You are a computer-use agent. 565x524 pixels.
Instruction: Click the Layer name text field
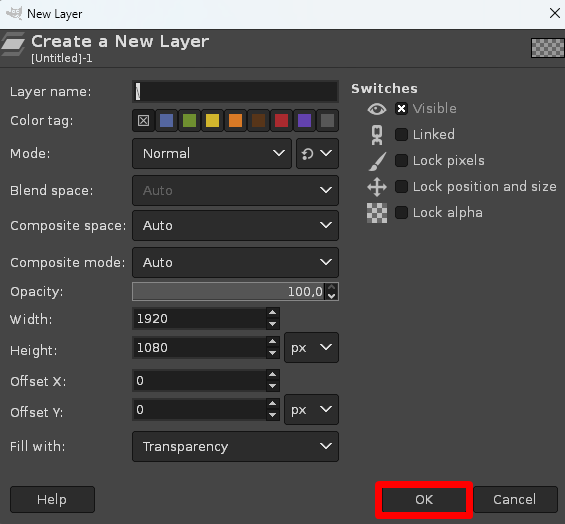click(x=235, y=92)
